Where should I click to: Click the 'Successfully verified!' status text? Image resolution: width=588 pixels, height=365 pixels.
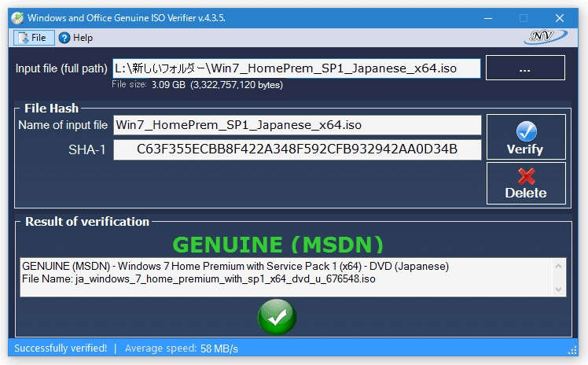(x=61, y=348)
